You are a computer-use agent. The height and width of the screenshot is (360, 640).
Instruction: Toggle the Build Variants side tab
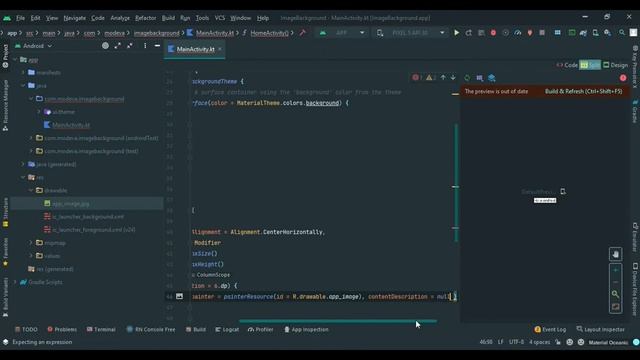coord(5,297)
